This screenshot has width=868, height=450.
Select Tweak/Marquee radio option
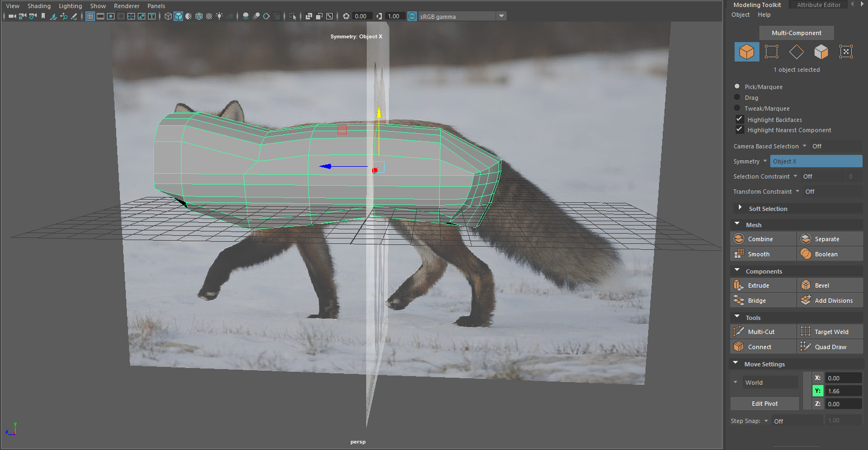[x=737, y=108]
